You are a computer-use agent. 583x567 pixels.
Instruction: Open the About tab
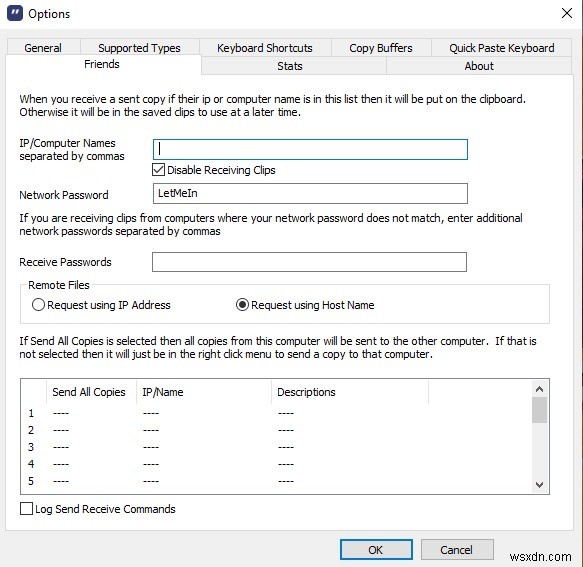tap(479, 66)
